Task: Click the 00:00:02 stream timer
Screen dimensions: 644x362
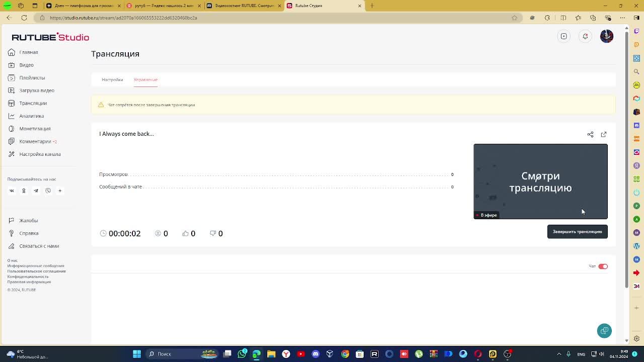Action: coord(124,233)
